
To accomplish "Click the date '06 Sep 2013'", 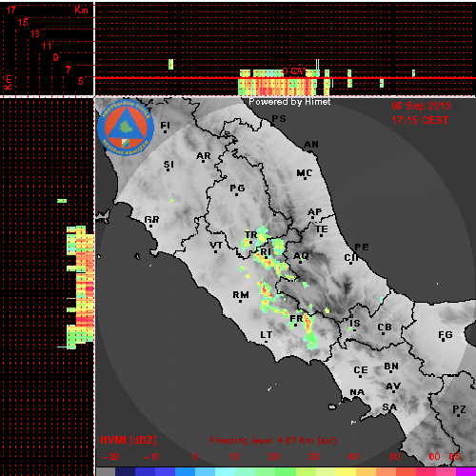I will click(421, 106).
